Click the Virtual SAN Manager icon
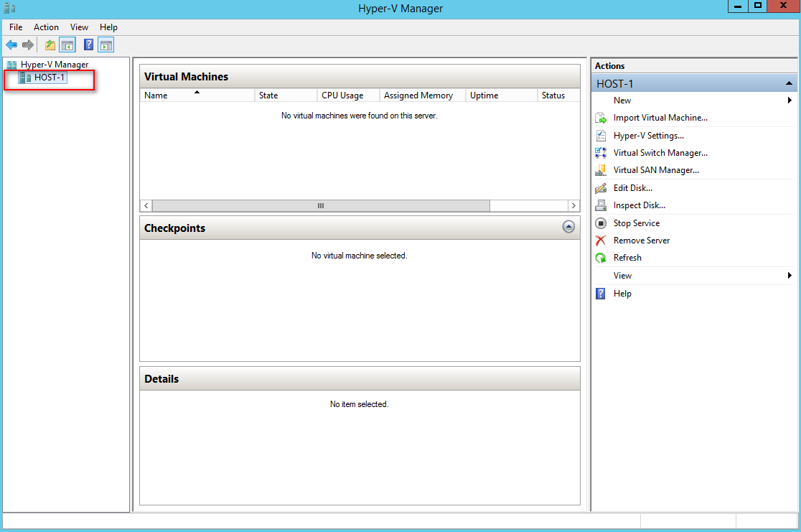Screen dimensions: 801x532 [601, 170]
